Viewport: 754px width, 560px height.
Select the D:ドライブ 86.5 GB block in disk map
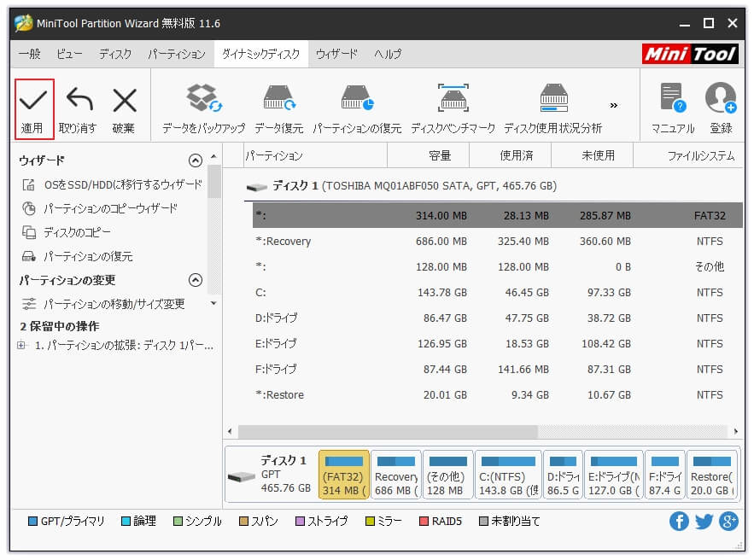coord(563,475)
